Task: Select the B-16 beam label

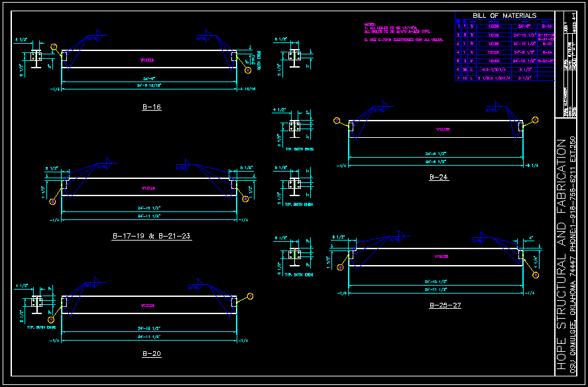Action: [152, 107]
